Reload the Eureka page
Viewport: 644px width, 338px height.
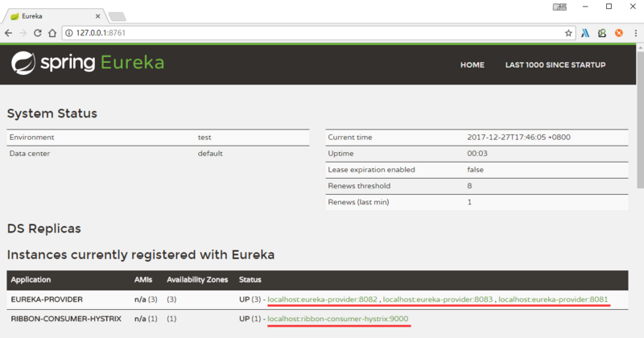(x=37, y=33)
